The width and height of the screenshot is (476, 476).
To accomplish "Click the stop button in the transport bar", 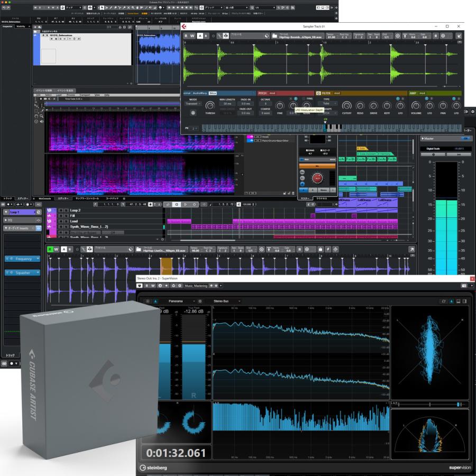I will click(x=177, y=204).
